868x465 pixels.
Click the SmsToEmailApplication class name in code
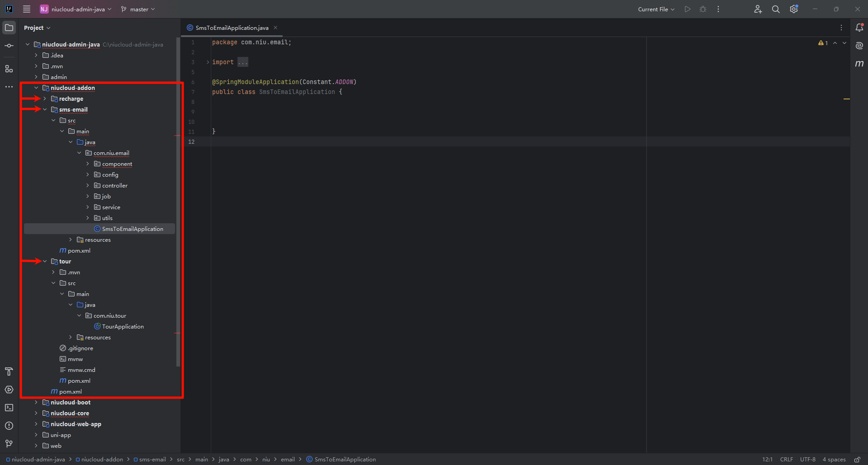297,92
